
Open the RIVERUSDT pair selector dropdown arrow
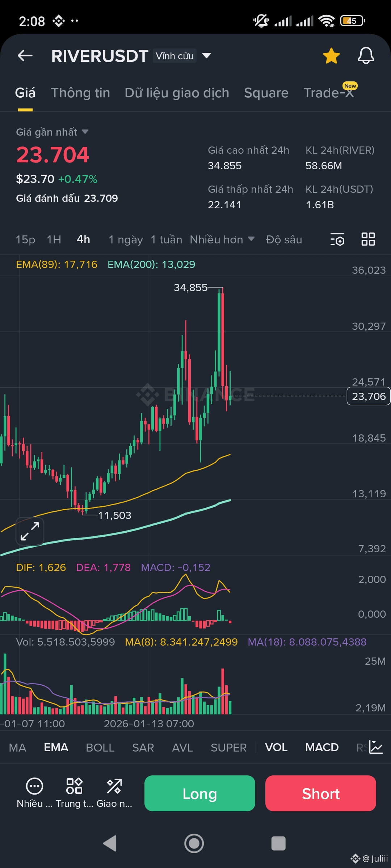[x=206, y=56]
